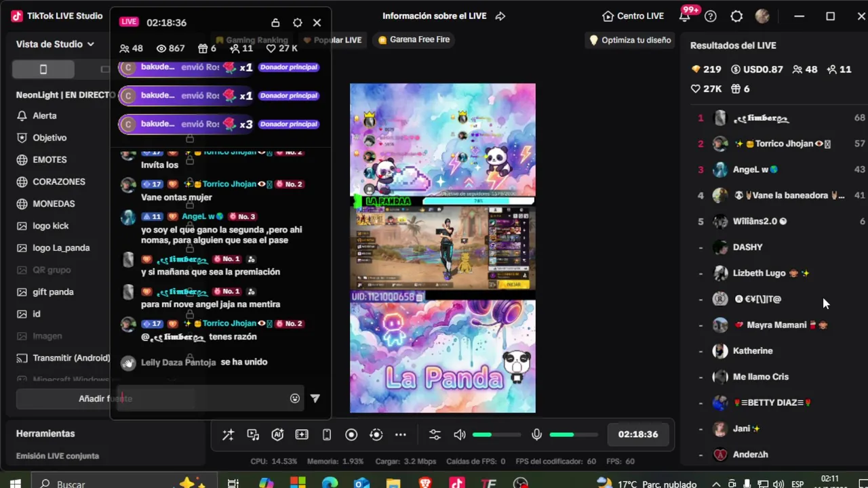Screen dimensions: 868x488
Task: Open Emisión LIVE conjunta tool
Action: 58,456
